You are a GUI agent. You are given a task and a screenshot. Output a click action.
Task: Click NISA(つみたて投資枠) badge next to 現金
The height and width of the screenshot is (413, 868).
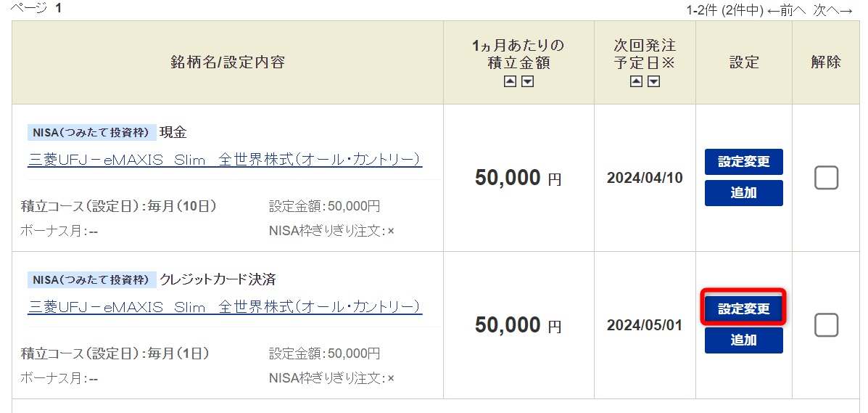(x=91, y=133)
